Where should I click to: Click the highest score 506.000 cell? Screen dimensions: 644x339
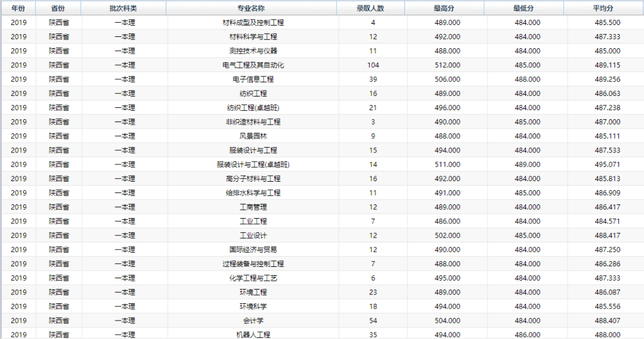(447, 79)
